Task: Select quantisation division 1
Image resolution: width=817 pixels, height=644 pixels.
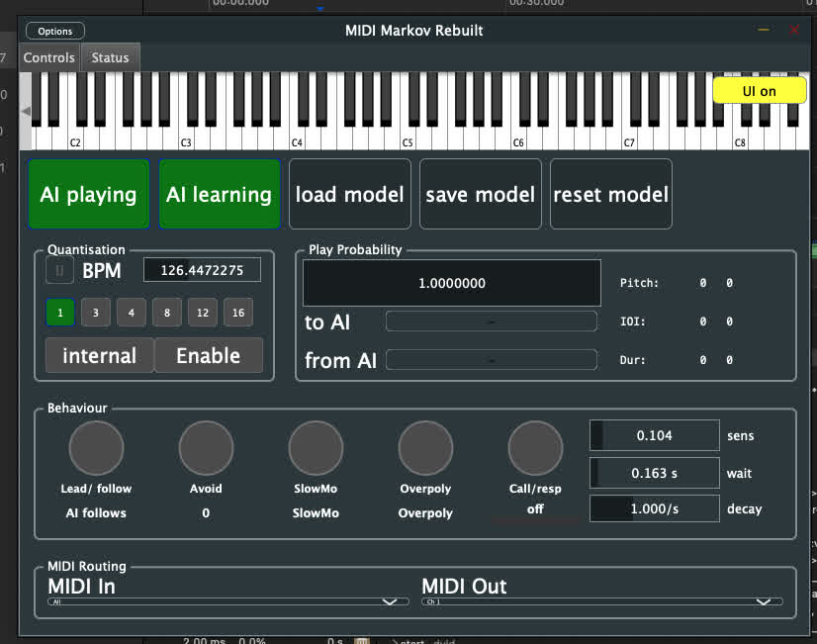Action: pos(60,312)
